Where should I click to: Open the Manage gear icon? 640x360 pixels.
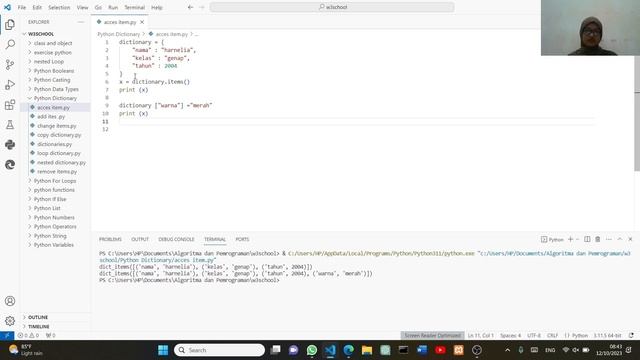10,321
